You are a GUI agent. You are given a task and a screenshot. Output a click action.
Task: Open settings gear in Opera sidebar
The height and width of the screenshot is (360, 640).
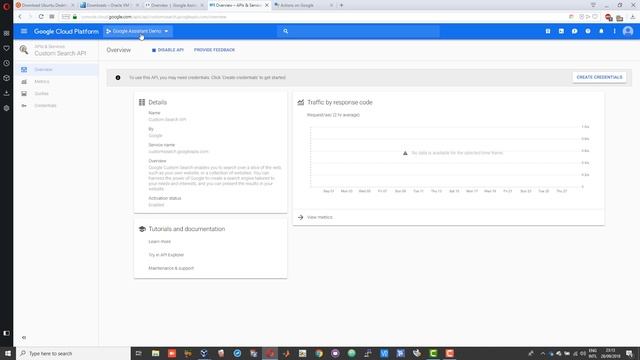[x=6, y=108]
